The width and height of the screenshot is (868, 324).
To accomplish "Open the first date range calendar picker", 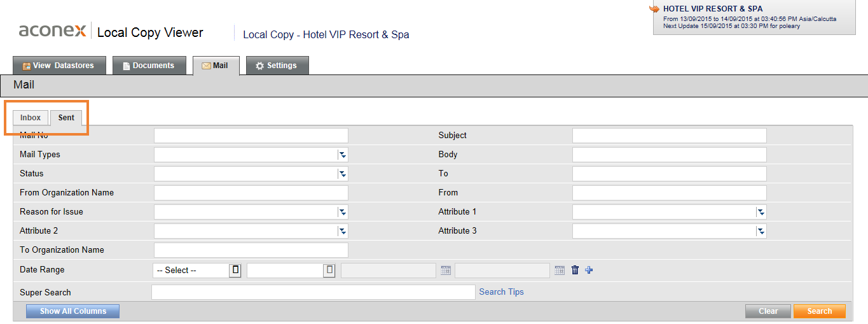I will pyautogui.click(x=446, y=270).
